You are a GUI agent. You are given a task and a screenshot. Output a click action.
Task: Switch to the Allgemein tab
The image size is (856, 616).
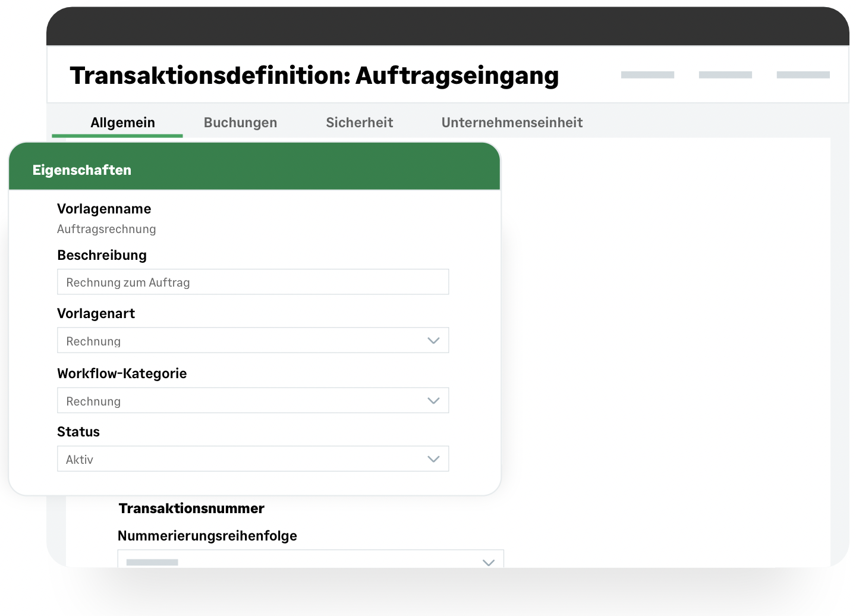pos(122,122)
